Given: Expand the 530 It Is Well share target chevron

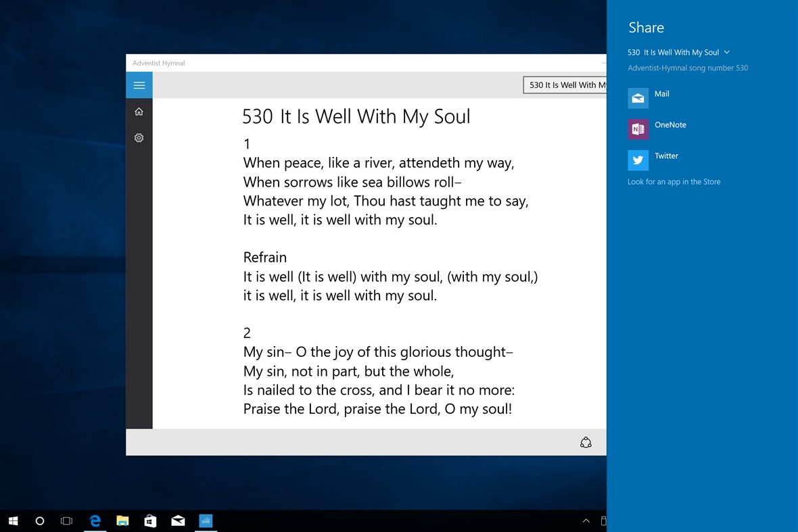Looking at the screenshot, I should (x=726, y=52).
